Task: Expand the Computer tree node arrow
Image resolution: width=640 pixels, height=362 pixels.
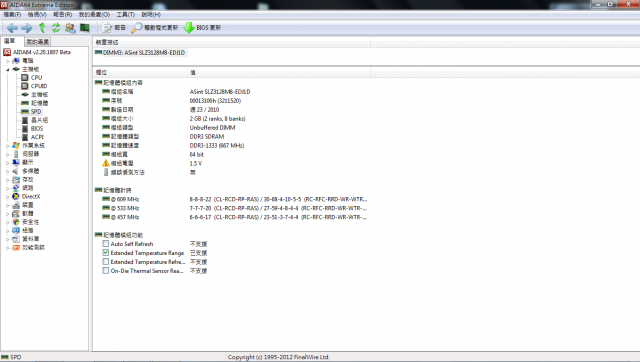Action: tap(7, 61)
